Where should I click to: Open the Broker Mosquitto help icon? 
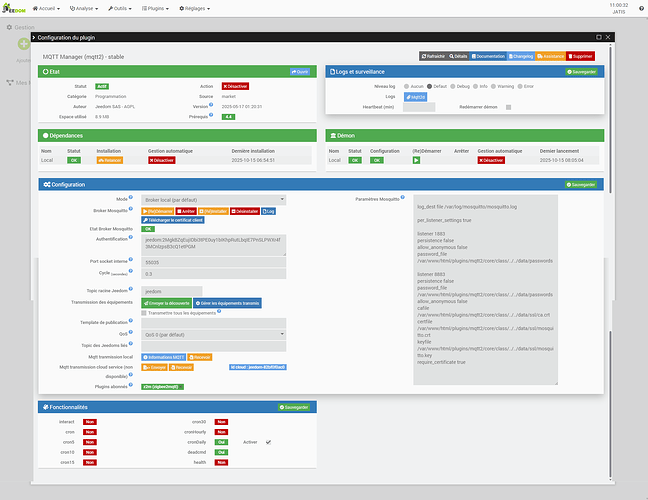point(131,209)
